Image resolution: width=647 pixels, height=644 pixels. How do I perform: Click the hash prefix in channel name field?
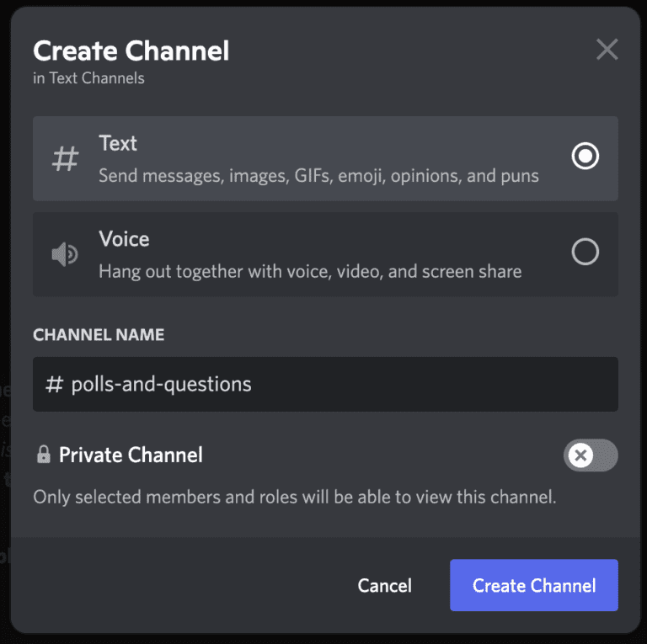[54, 384]
